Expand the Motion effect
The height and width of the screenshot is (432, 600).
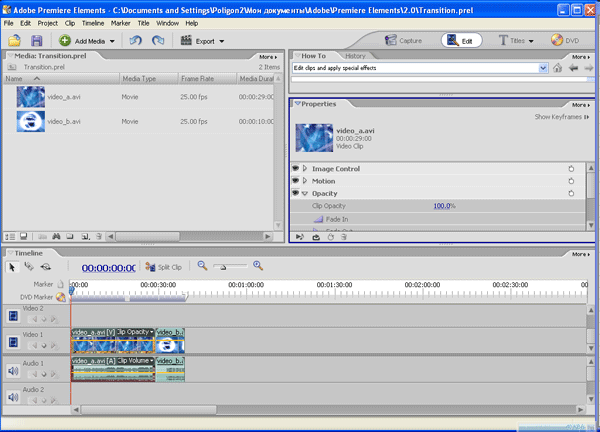pyautogui.click(x=305, y=181)
